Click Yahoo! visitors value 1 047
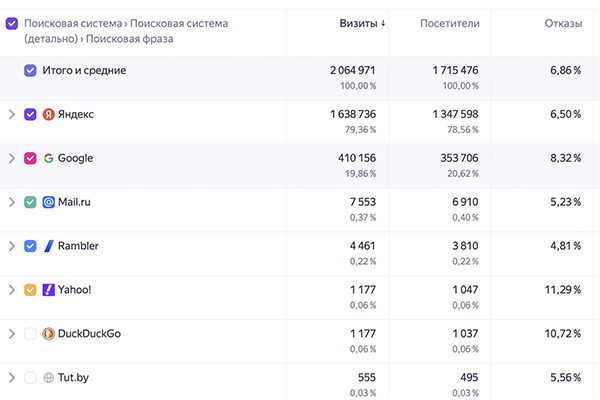 [465, 290]
